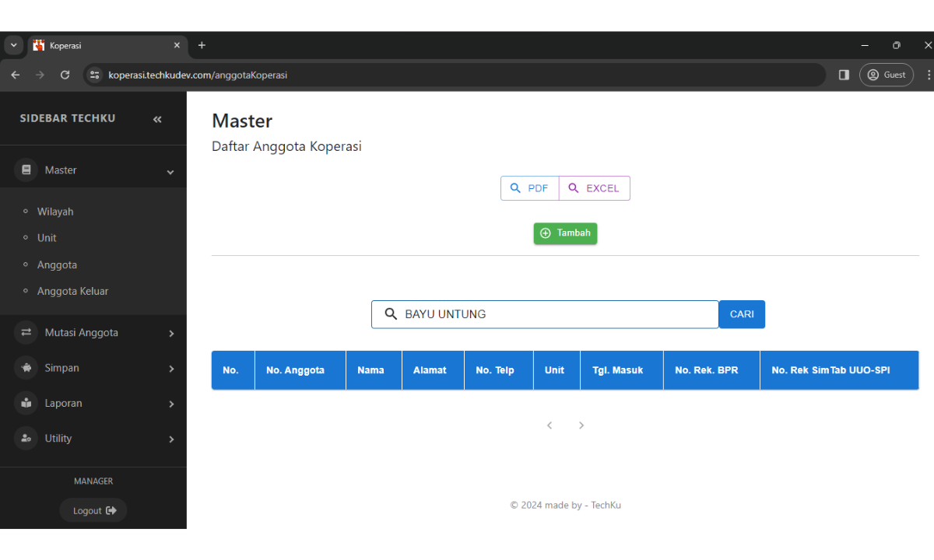Reload the page using browser refresh icon

point(65,75)
